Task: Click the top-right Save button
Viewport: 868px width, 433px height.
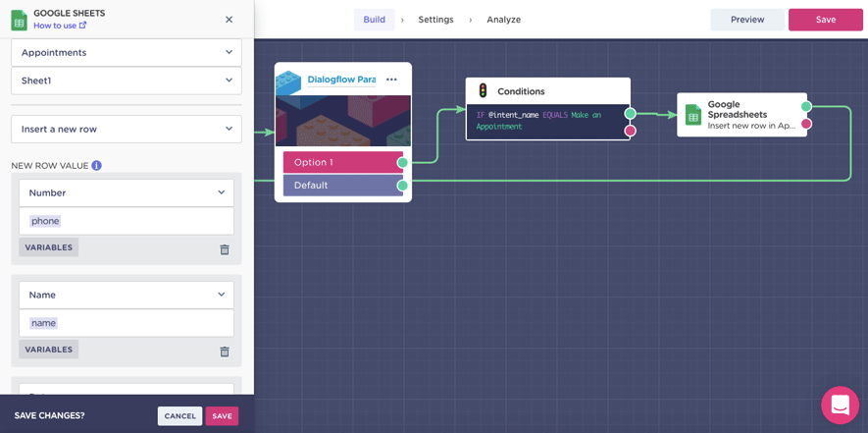Action: coord(826,20)
